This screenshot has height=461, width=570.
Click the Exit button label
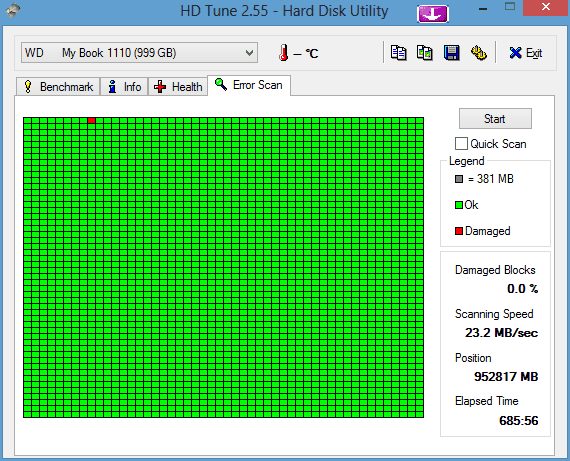pos(534,53)
